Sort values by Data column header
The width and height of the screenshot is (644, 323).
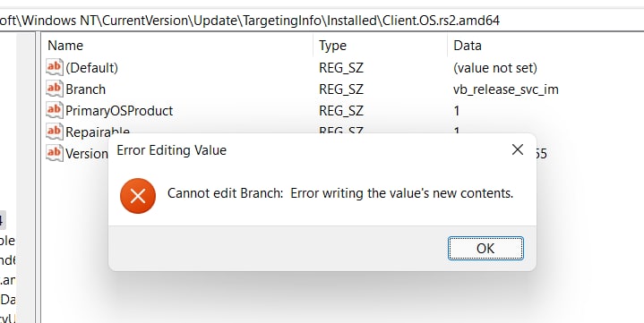[545, 45]
